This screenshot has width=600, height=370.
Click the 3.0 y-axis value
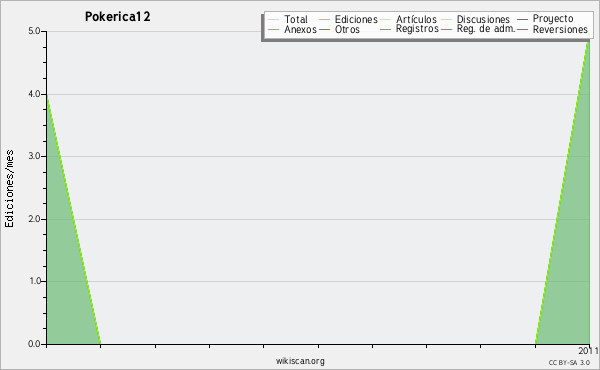tap(34, 156)
